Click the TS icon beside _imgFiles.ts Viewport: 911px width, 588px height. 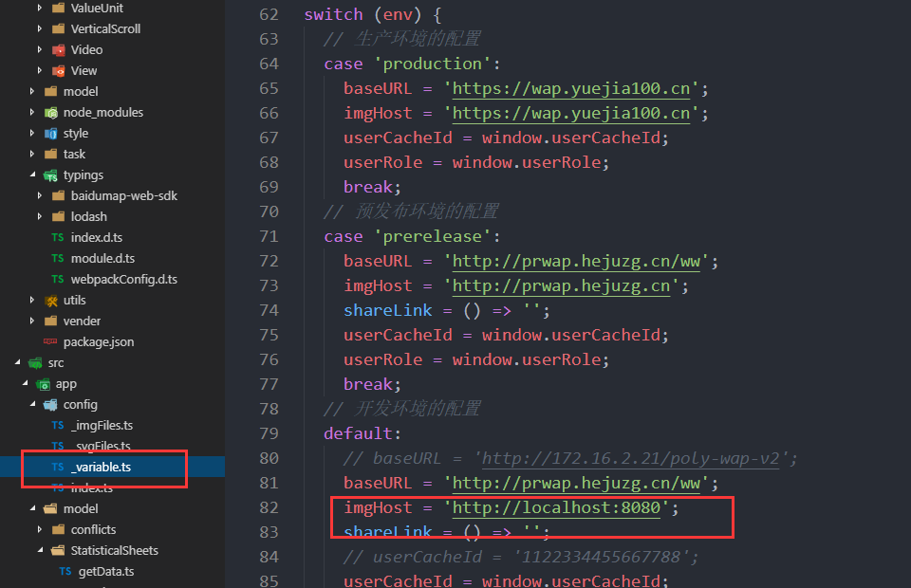click(58, 426)
